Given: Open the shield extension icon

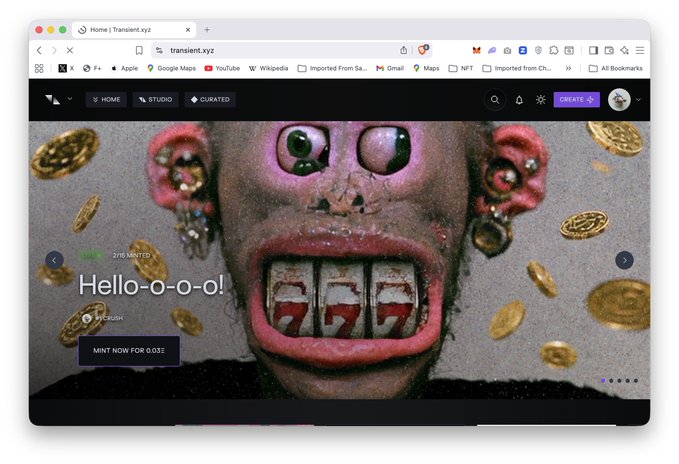Looking at the screenshot, I should (x=538, y=51).
